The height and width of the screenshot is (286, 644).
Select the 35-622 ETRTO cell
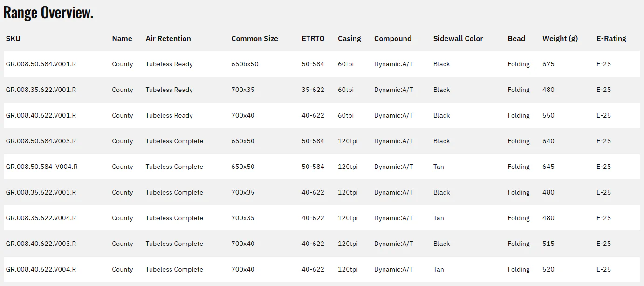click(x=313, y=90)
